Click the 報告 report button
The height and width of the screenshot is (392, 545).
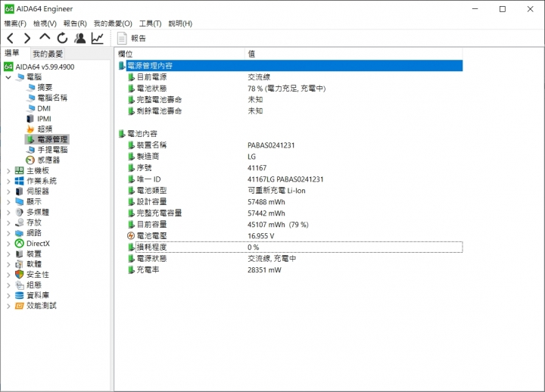tap(132, 39)
